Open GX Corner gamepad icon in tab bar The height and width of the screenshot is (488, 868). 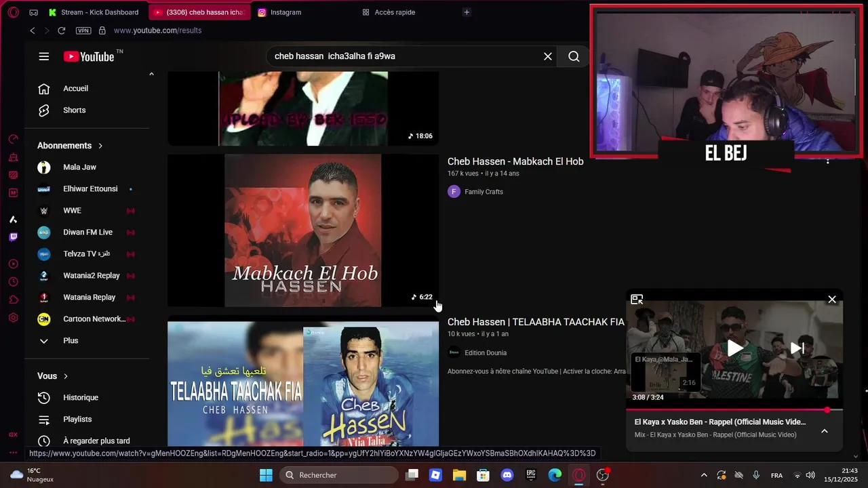coord(34,12)
